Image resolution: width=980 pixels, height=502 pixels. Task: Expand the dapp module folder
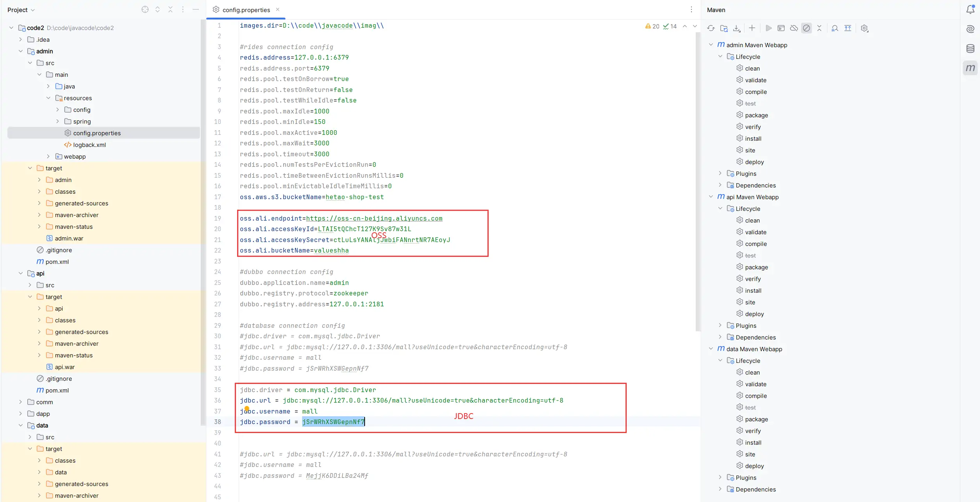21,414
